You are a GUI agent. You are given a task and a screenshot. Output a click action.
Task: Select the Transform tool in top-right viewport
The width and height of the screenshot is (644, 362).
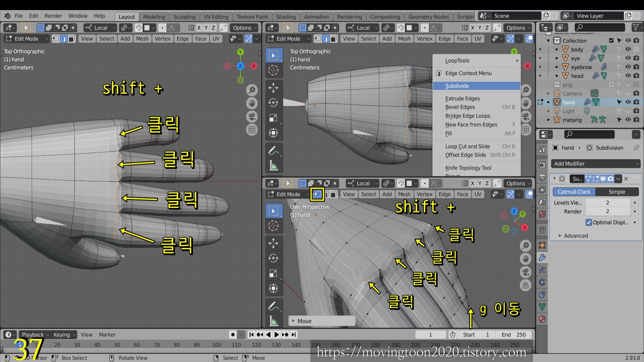(273, 133)
